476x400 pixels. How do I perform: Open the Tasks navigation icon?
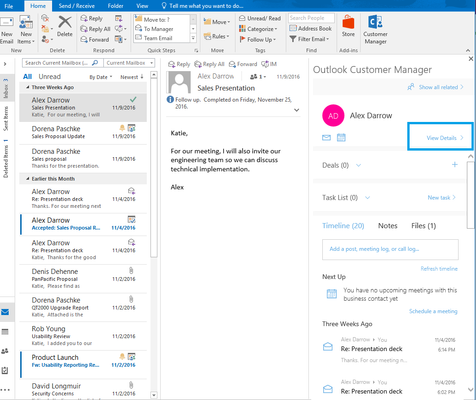(5, 370)
